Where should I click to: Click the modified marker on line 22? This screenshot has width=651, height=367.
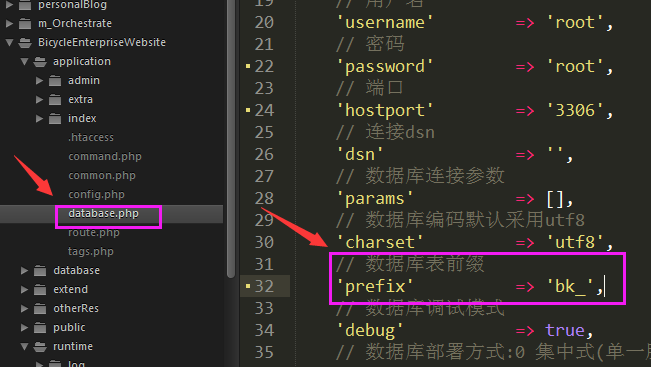248,66
